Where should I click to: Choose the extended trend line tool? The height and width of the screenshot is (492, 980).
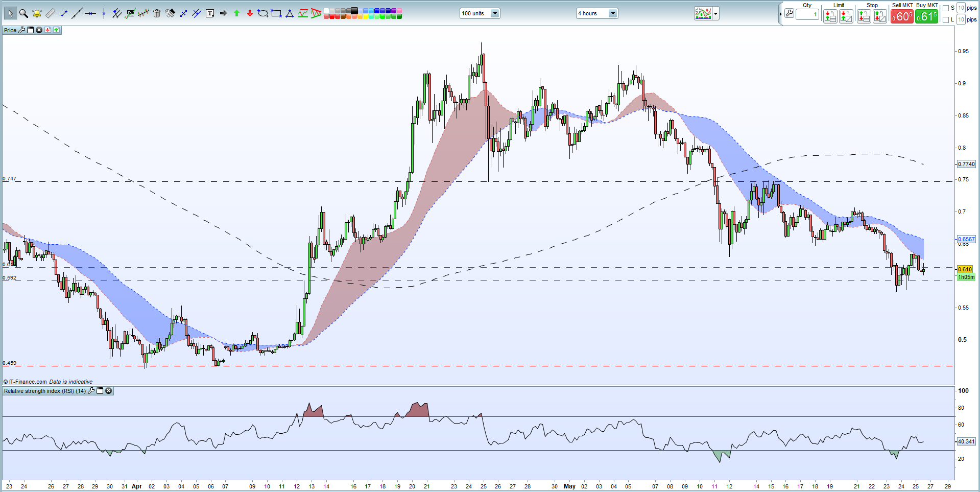[x=77, y=13]
